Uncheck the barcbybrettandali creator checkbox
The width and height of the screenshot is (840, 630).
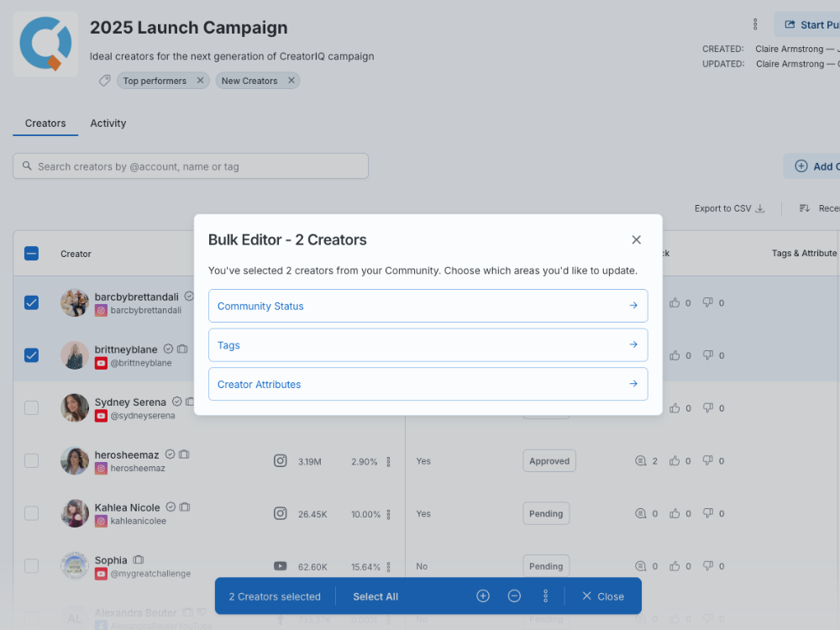click(31, 302)
